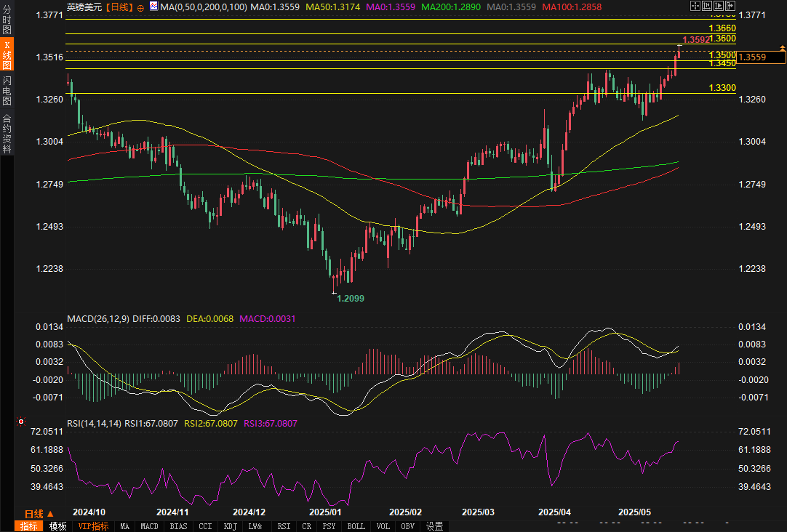787x532 pixels.
Task: Click the MA200:1.2890 legend value
Action: tap(451, 7)
